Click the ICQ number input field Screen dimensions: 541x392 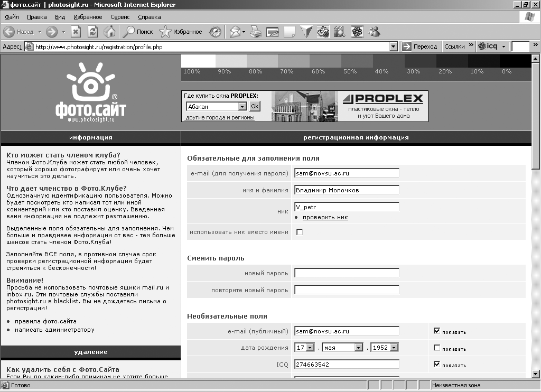(x=347, y=364)
